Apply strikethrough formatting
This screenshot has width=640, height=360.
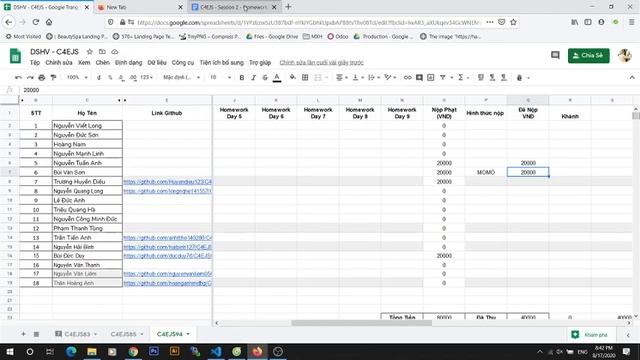click(265, 77)
